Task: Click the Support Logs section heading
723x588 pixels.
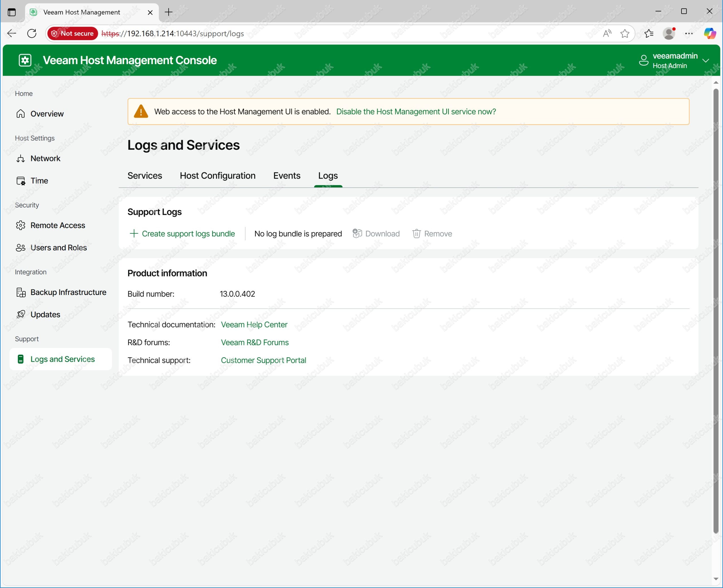Action: [x=154, y=212]
